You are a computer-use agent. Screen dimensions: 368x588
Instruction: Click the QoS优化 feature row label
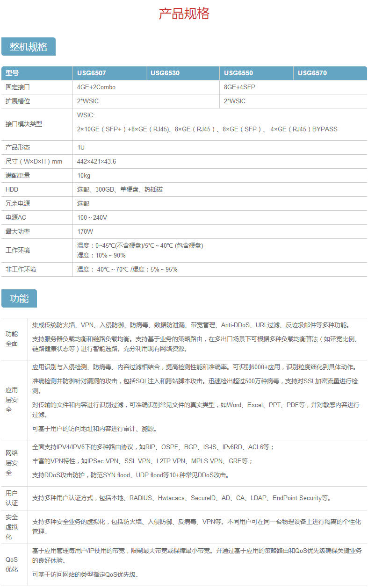coord(12,564)
